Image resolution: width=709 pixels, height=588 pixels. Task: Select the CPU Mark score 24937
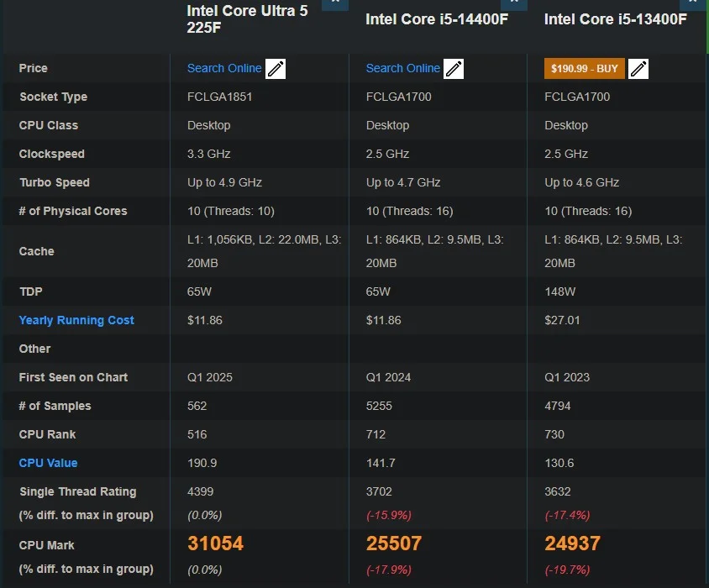click(x=572, y=543)
